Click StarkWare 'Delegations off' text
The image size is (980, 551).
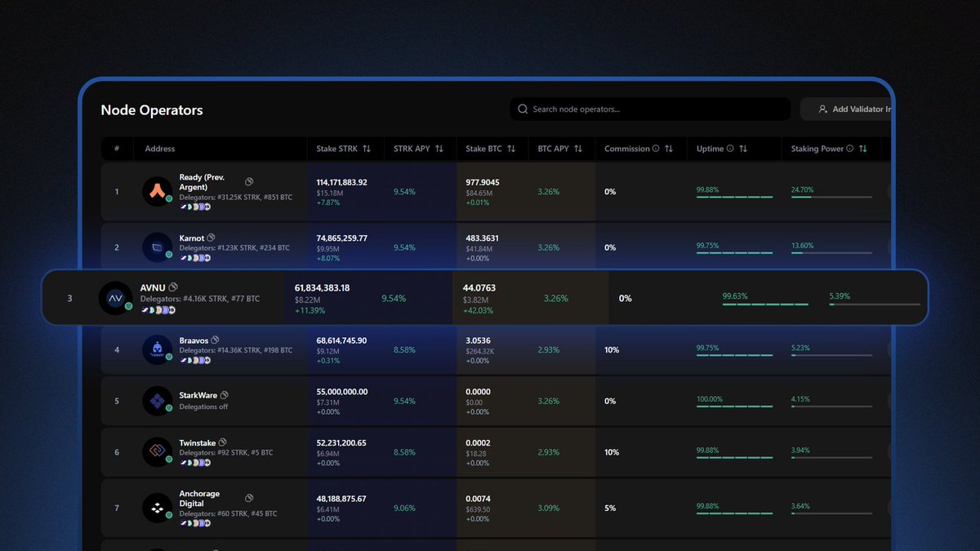204,407
